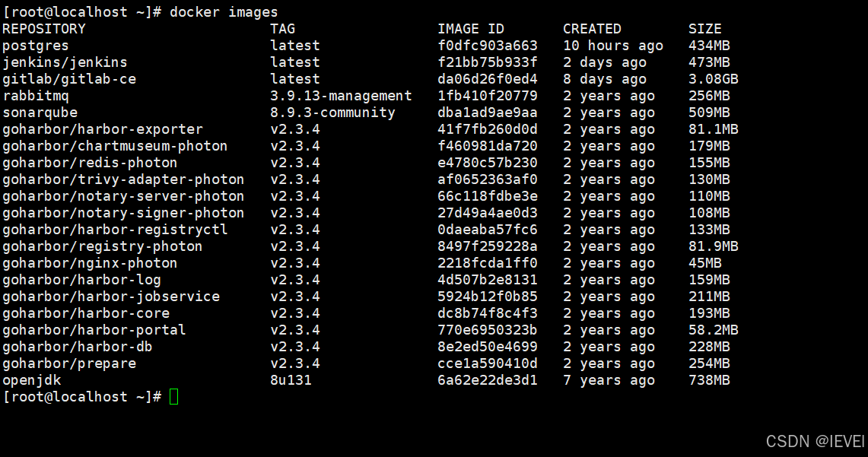
Task: Click image ID 'dba1ad9ae9aa'
Action: coord(488,113)
